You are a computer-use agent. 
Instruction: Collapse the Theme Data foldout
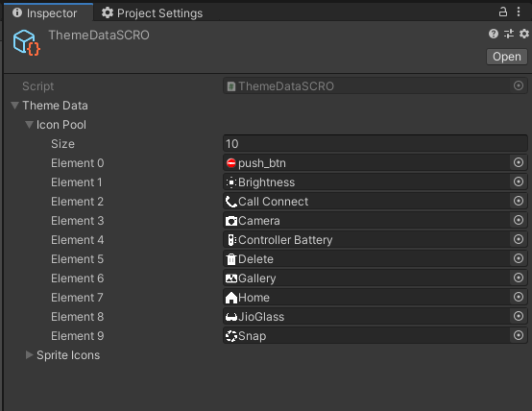(x=14, y=106)
